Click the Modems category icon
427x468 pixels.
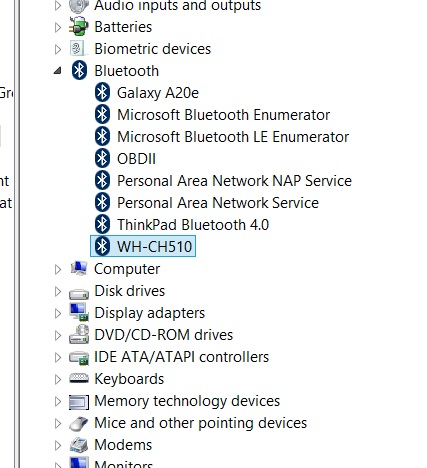[x=79, y=445]
